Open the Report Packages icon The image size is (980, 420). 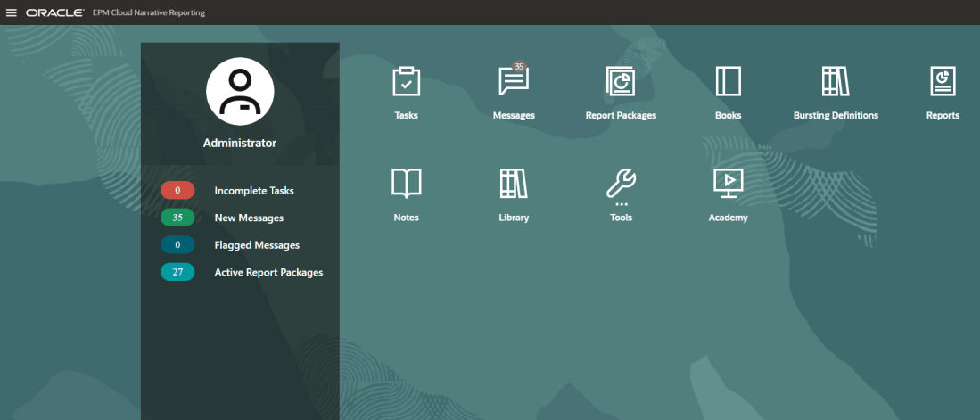pos(620,82)
